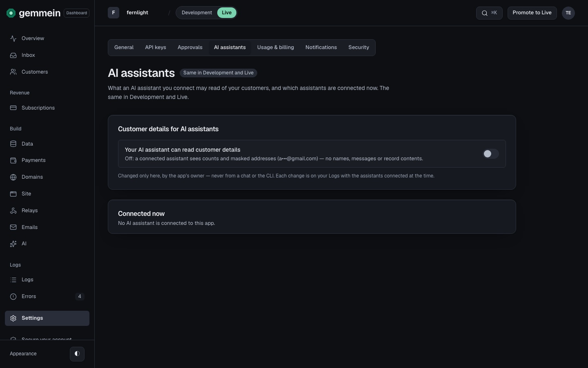
Task: Click the Customers sidebar label
Action: (35, 72)
